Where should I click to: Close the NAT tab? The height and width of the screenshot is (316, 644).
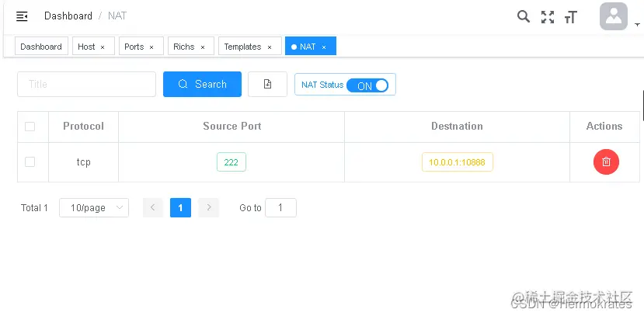(324, 47)
